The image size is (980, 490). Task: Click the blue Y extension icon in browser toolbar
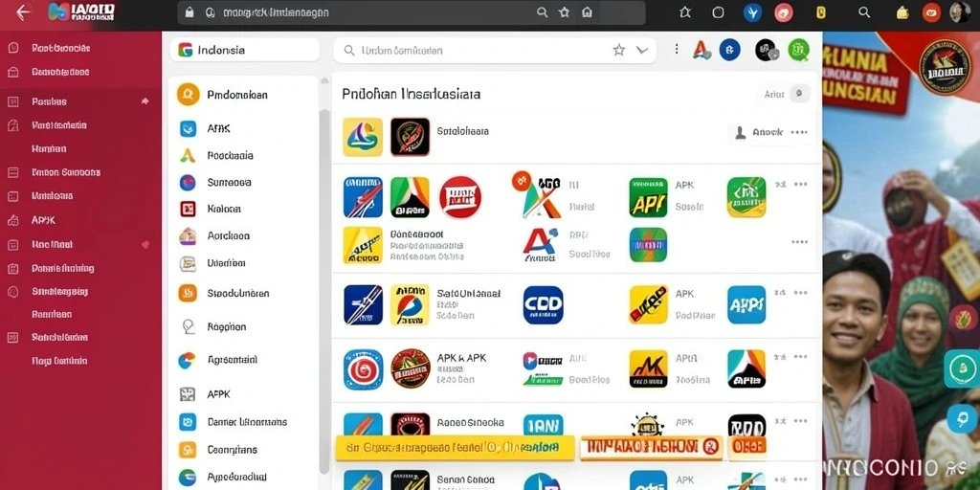752,12
